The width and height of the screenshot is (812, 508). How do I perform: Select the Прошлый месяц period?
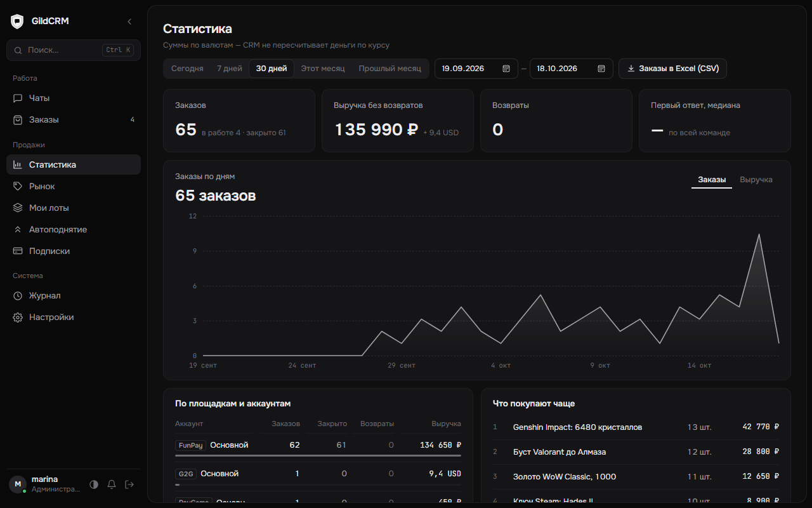tap(390, 69)
